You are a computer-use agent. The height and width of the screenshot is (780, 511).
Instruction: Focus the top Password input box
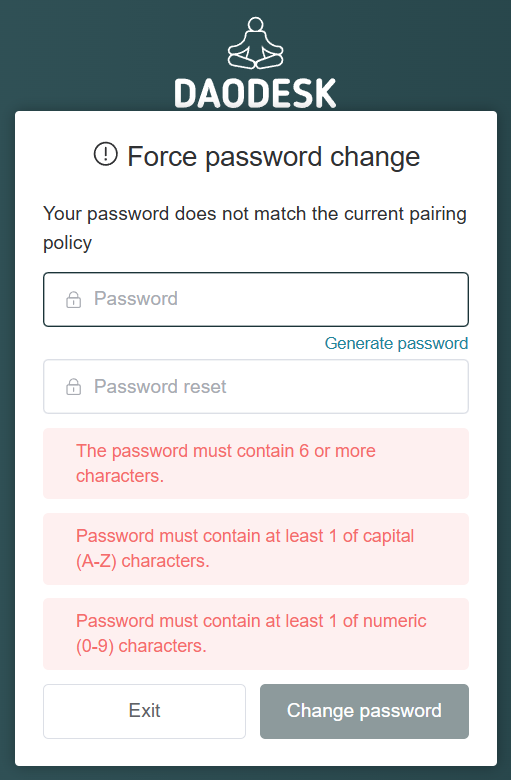[256, 299]
